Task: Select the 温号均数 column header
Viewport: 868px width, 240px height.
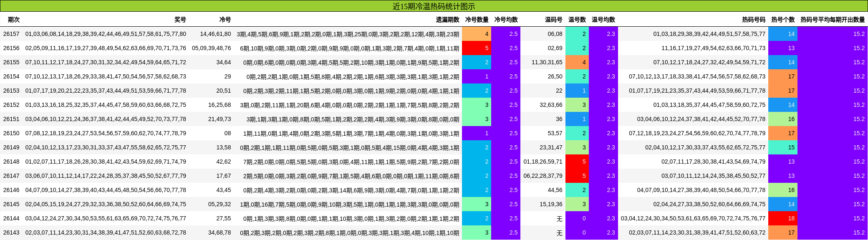Action: tap(603, 20)
